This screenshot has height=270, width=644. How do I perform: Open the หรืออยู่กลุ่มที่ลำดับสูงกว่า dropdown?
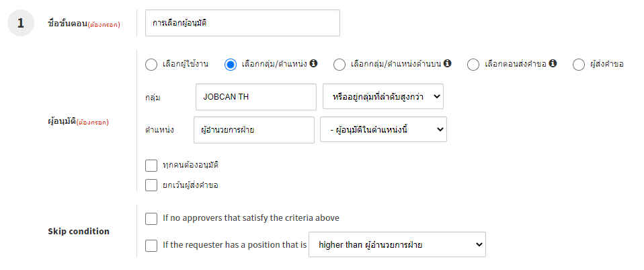(x=383, y=97)
